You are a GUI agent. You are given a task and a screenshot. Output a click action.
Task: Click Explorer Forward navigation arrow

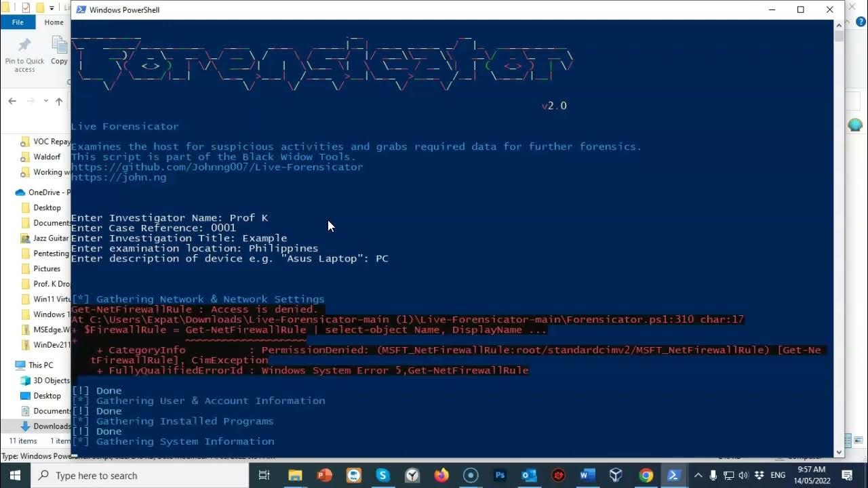coord(31,101)
